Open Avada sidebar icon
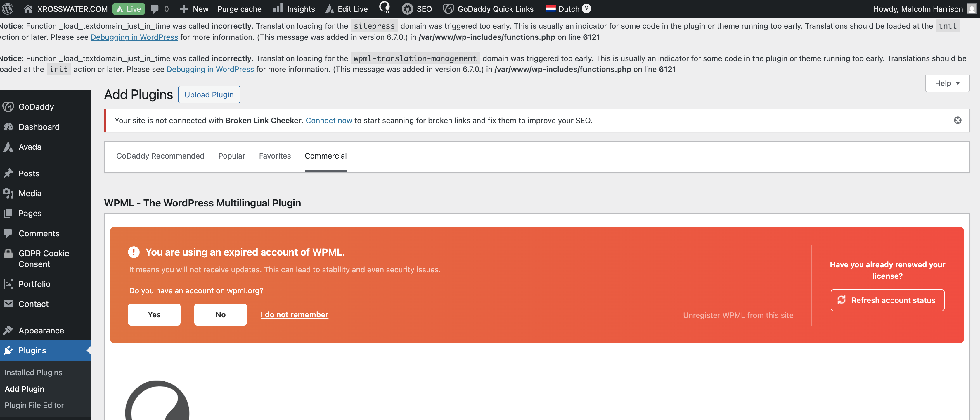The height and width of the screenshot is (420, 980). click(x=8, y=147)
